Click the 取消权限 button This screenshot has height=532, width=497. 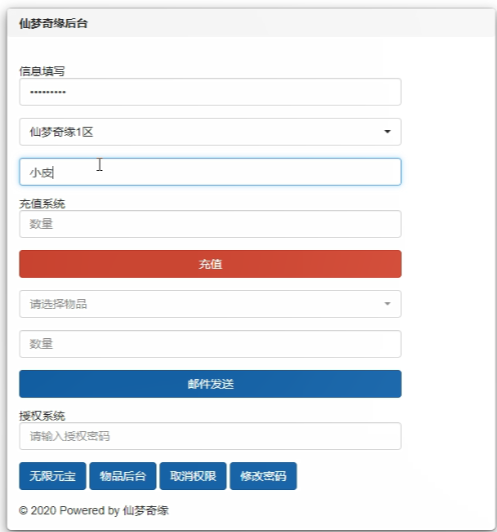pos(193,476)
